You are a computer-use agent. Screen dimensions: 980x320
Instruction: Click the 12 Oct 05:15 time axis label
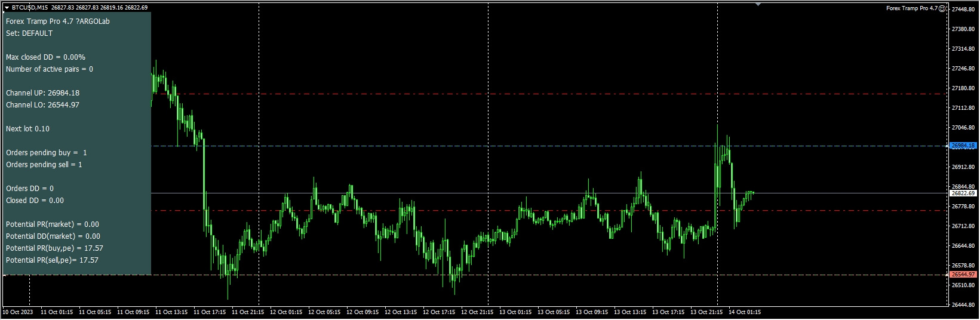click(x=324, y=312)
